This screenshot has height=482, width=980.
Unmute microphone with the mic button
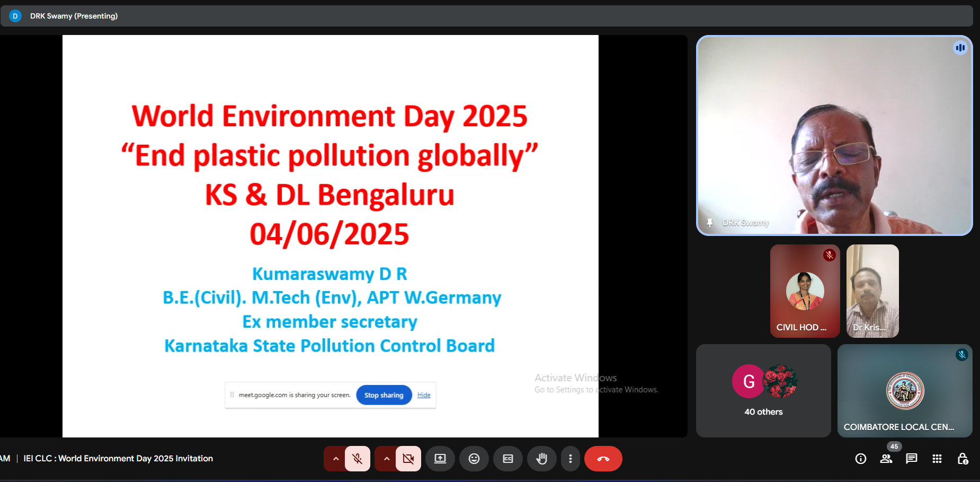358,459
